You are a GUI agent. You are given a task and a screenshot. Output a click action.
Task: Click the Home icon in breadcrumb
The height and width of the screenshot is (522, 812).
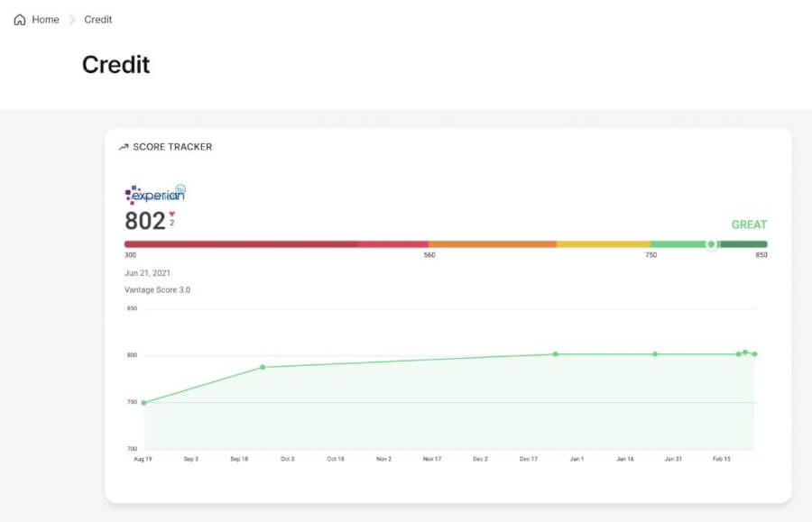pyautogui.click(x=20, y=20)
